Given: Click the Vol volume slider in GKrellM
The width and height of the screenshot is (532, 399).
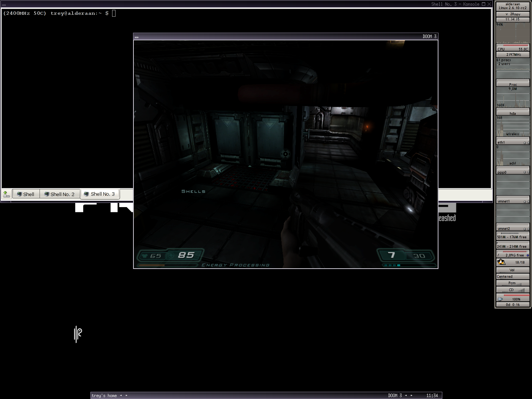Looking at the screenshot, I should (513, 270).
